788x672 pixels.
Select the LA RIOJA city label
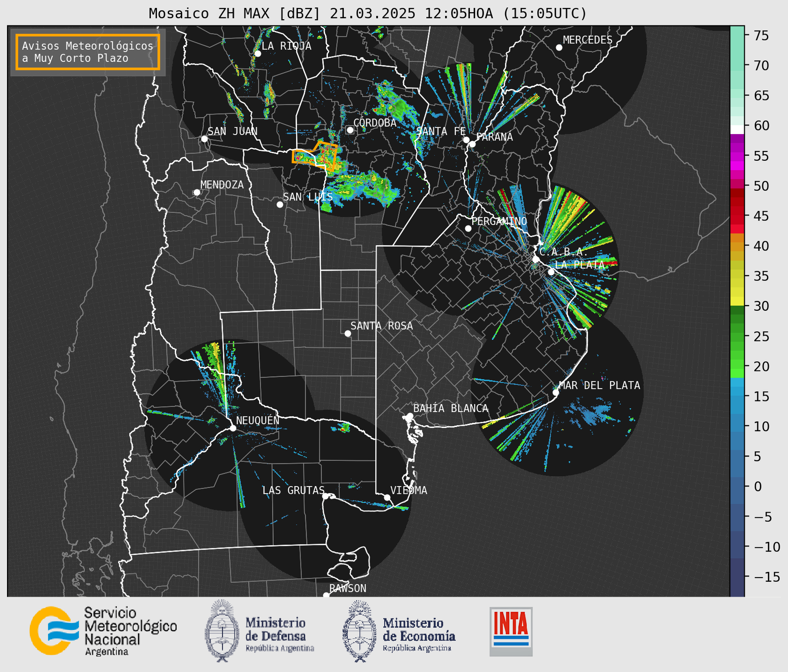click(x=286, y=46)
